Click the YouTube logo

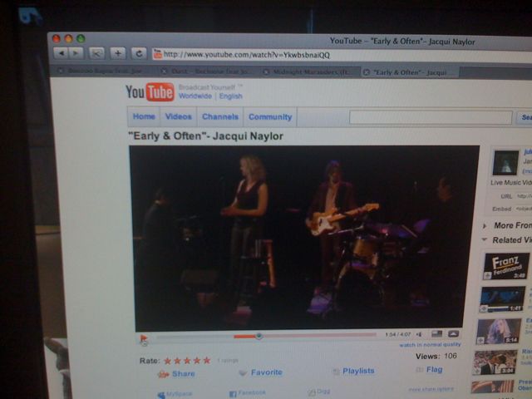[150, 91]
